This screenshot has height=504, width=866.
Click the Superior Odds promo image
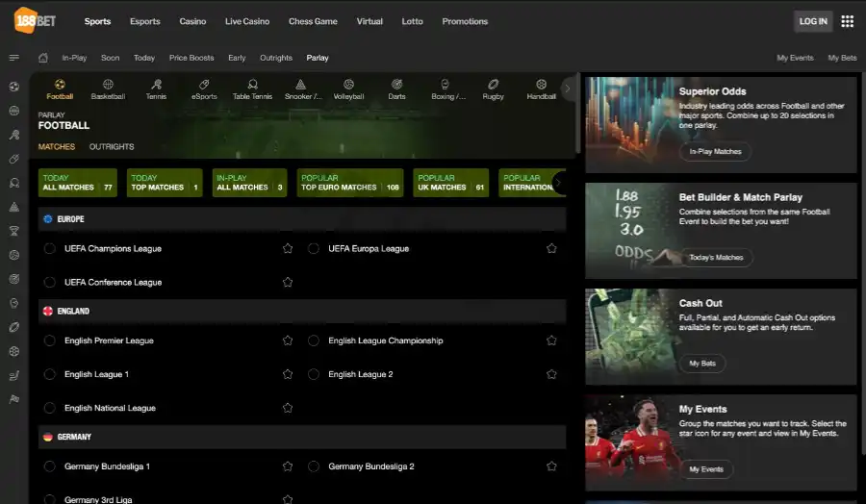[x=630, y=125]
